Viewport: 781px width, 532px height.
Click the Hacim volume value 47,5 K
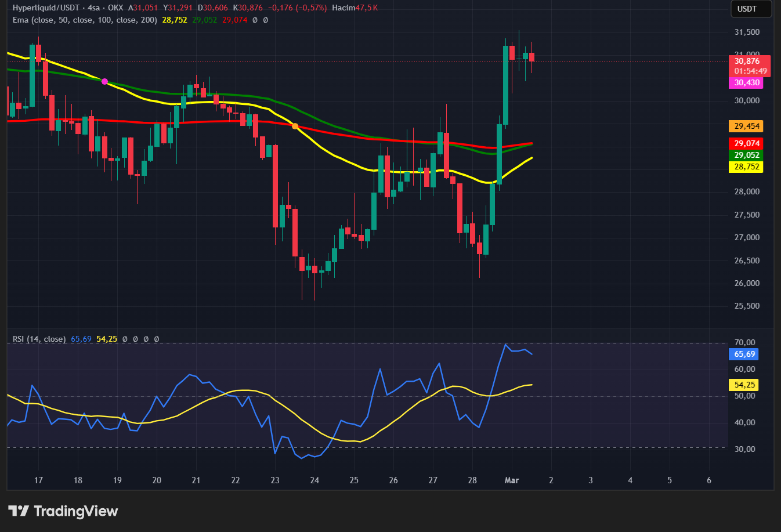pos(367,8)
